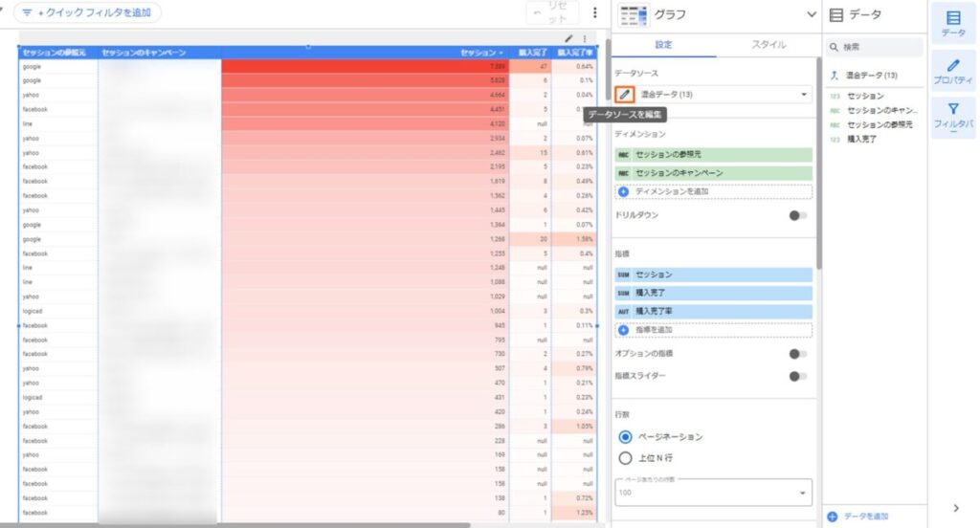The width and height of the screenshot is (980, 528).
Task: Click the クイック フィルタを追加 button
Action: pyautogui.click(x=87, y=12)
